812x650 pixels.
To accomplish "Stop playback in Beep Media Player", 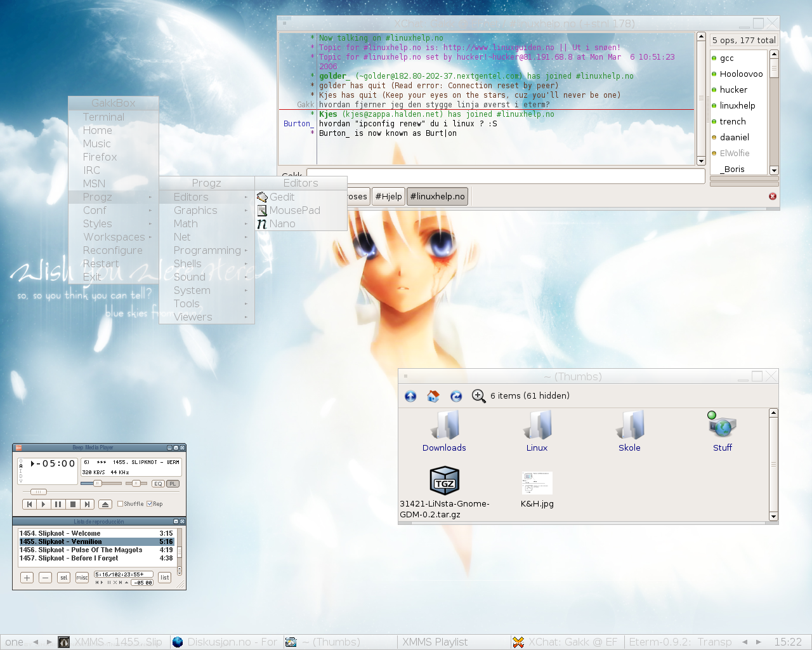I will pyautogui.click(x=73, y=504).
